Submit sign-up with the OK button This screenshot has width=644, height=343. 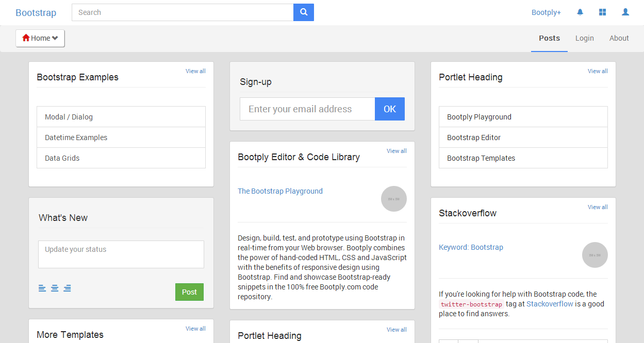(x=390, y=109)
